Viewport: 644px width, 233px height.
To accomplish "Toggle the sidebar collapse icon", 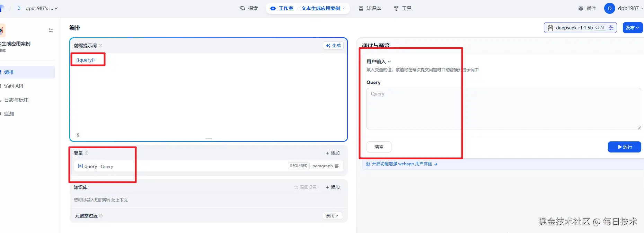I will pos(51,30).
